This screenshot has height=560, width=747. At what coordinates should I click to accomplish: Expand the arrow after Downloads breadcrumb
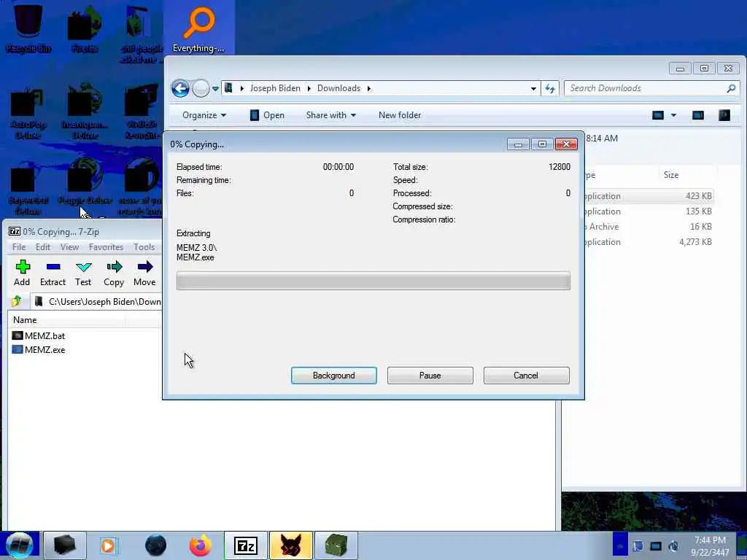point(368,88)
